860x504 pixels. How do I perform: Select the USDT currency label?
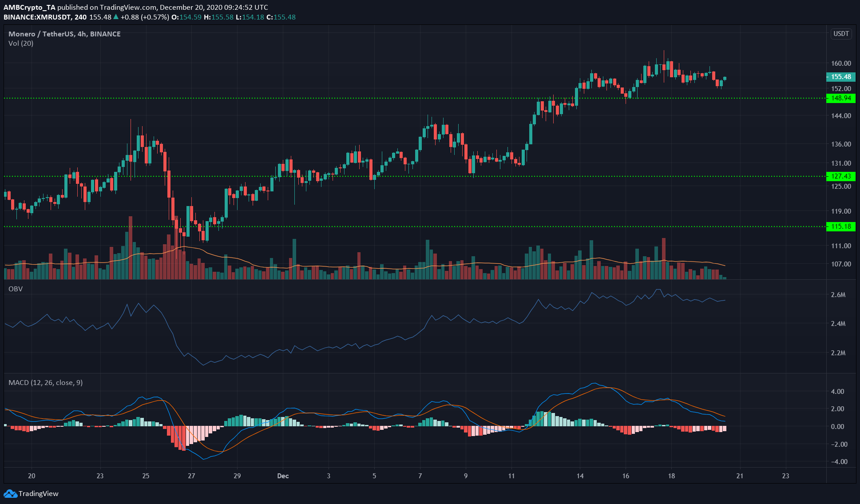click(841, 34)
